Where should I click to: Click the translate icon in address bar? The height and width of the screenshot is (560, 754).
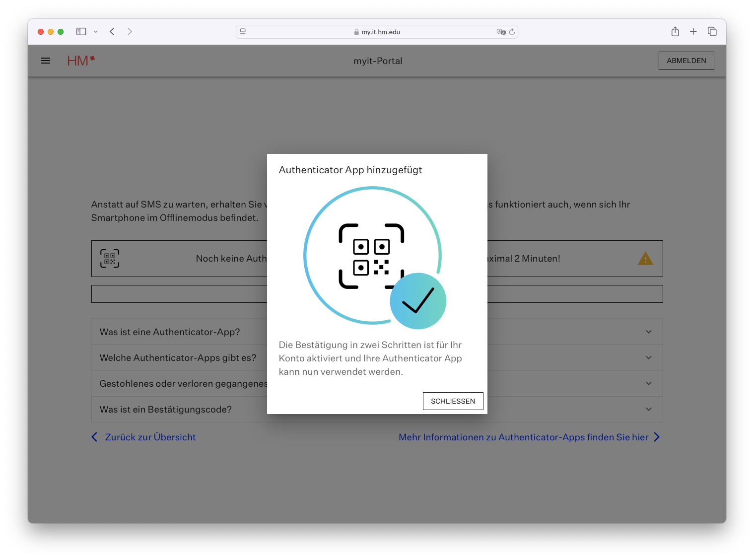(501, 32)
